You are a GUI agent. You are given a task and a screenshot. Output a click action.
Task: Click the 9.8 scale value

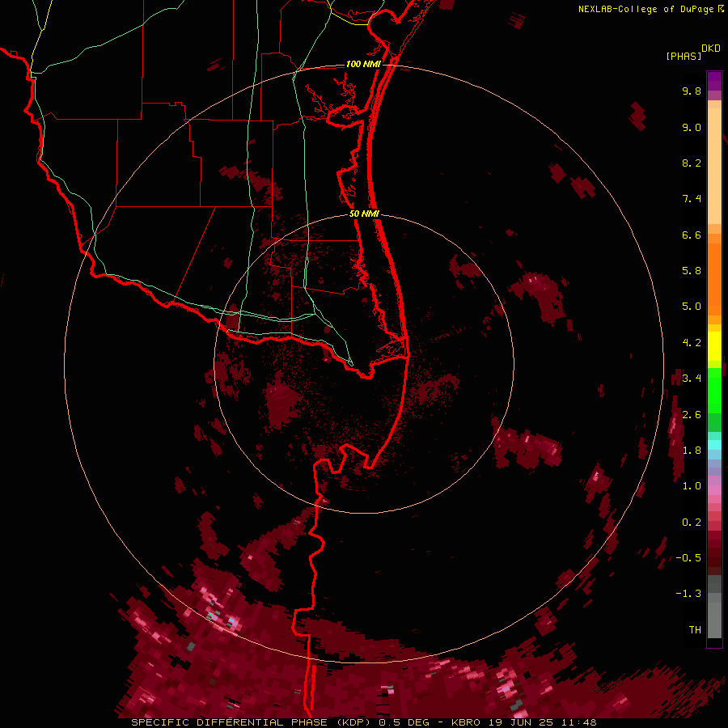(692, 91)
